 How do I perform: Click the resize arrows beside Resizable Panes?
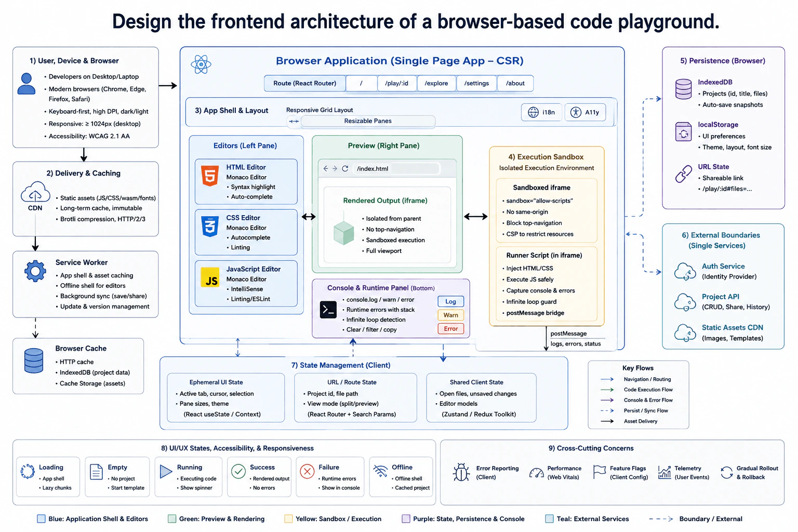click(294, 121)
